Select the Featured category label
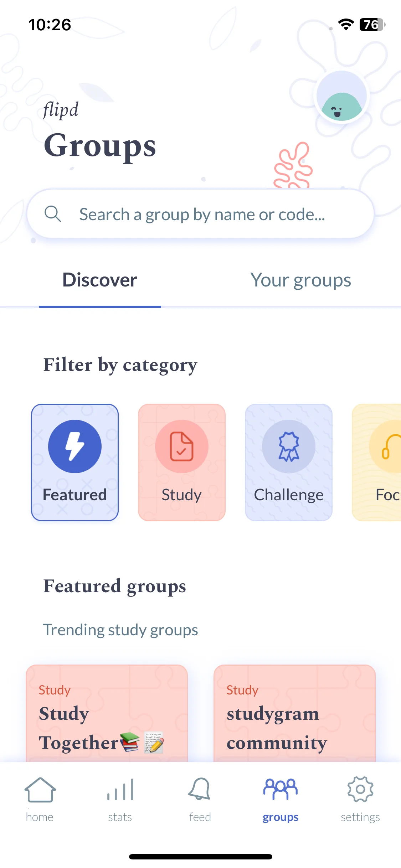The image size is (401, 868). tap(75, 495)
